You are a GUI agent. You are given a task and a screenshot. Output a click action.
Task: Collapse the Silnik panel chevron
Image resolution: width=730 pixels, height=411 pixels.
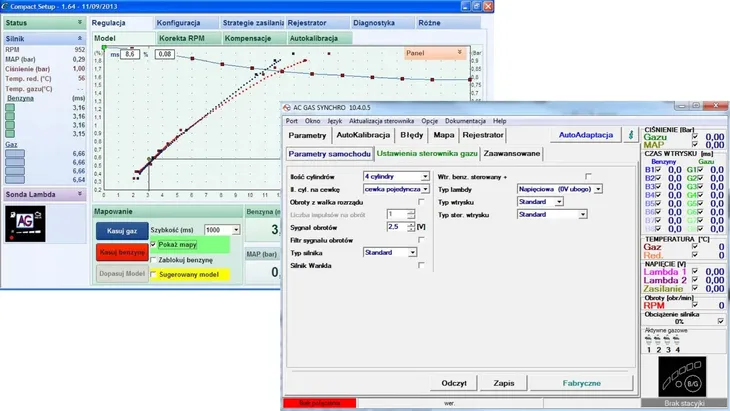point(79,38)
